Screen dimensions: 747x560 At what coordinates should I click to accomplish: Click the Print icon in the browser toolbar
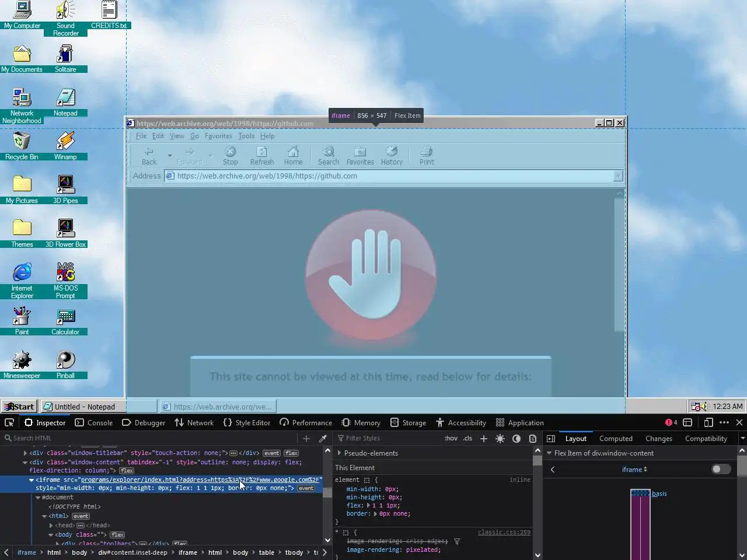(x=427, y=151)
